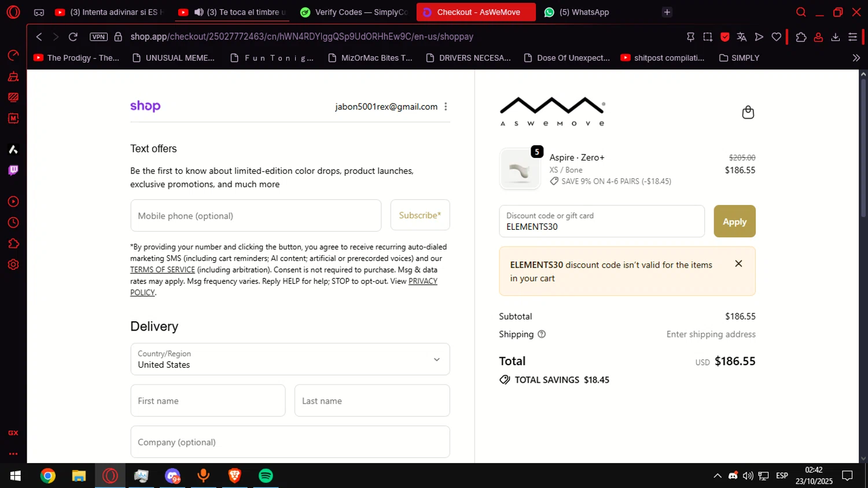Open Brave browser from the taskbar
Viewport: 868px width, 488px height.
click(x=234, y=476)
